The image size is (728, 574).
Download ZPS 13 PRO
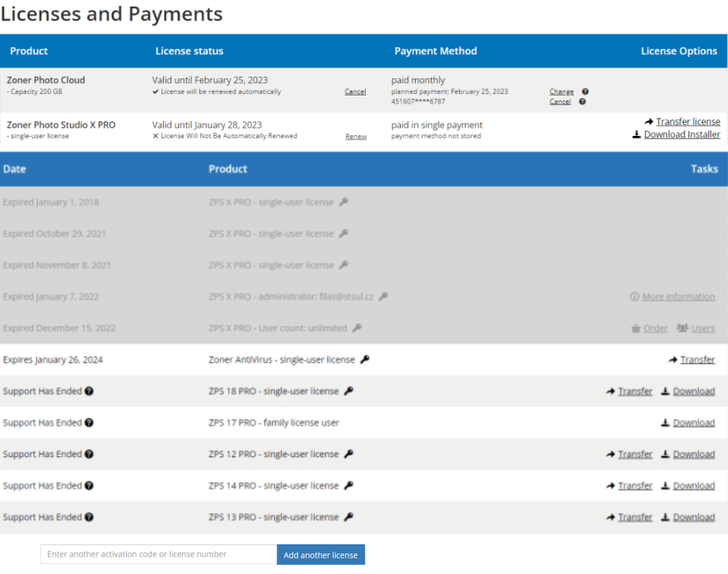coord(693,517)
